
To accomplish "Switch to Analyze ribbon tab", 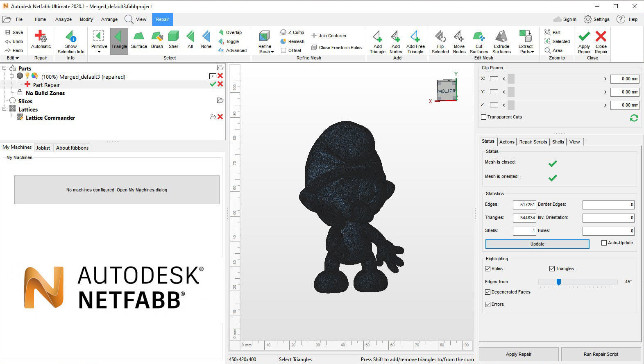I will pyautogui.click(x=63, y=19).
